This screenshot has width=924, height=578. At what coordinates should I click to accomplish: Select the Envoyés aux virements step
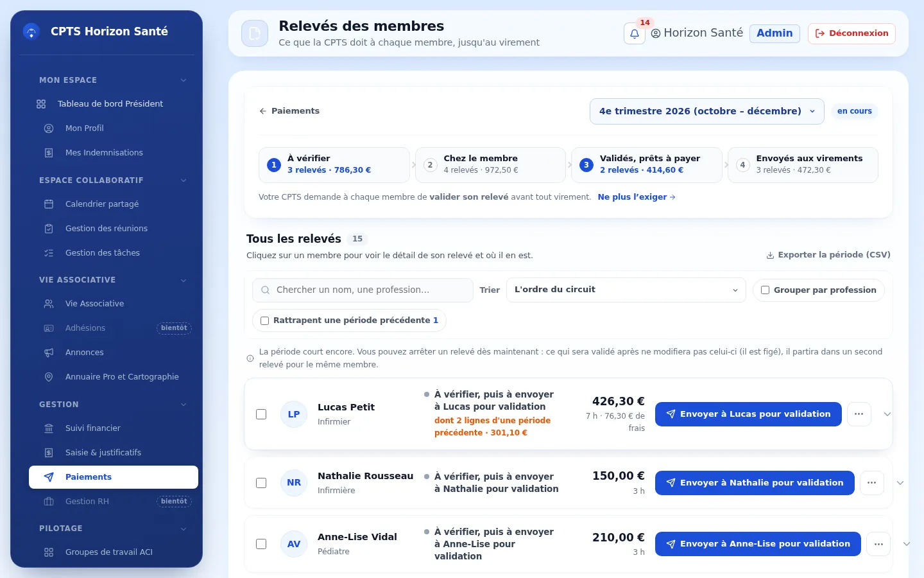pos(803,165)
